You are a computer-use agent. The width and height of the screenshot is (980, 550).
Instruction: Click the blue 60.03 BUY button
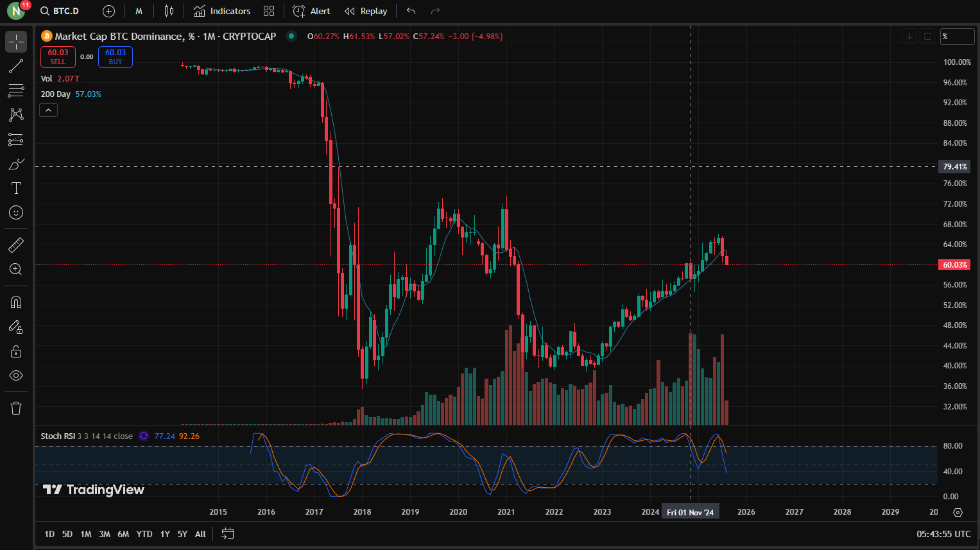coord(116,57)
